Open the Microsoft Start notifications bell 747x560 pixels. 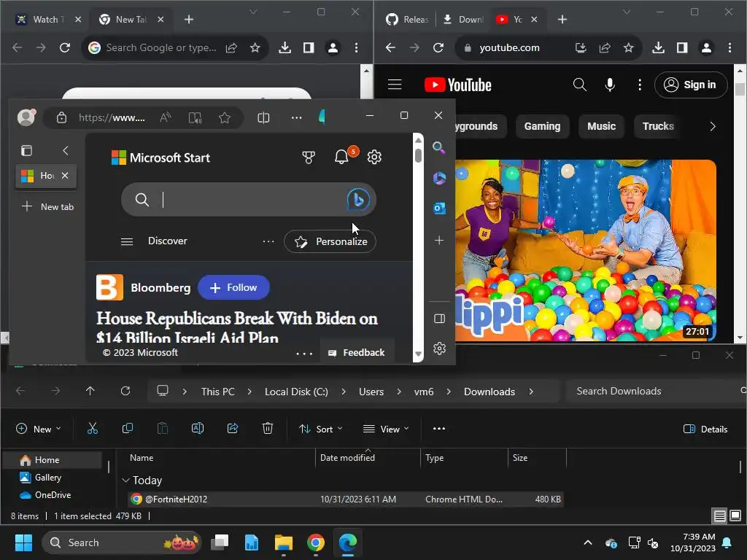coord(341,157)
